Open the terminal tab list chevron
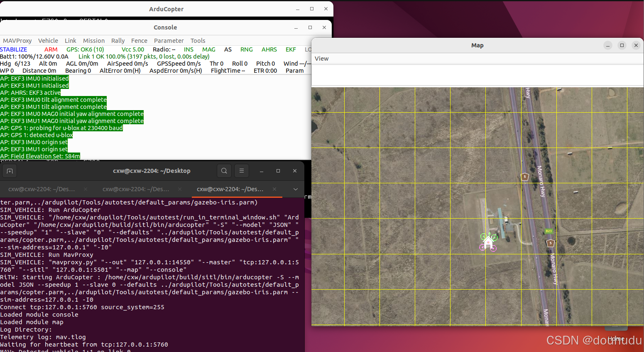The width and height of the screenshot is (644, 352). (295, 189)
